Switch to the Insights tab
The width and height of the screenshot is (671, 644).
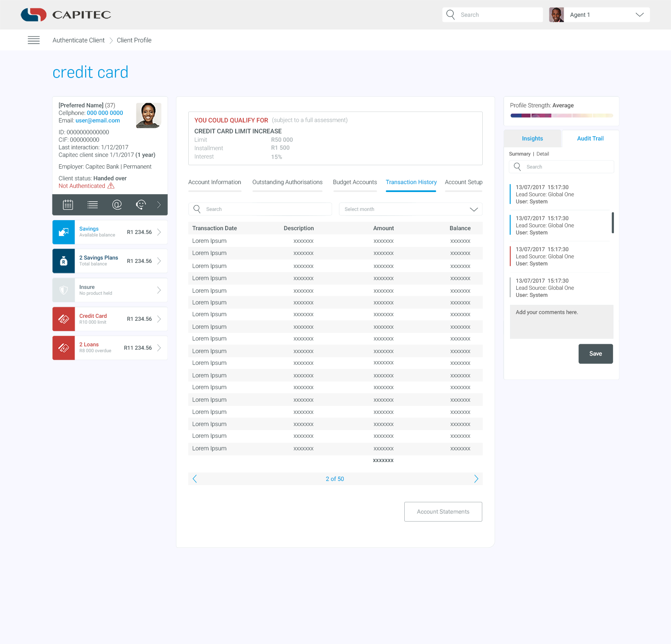tap(532, 138)
